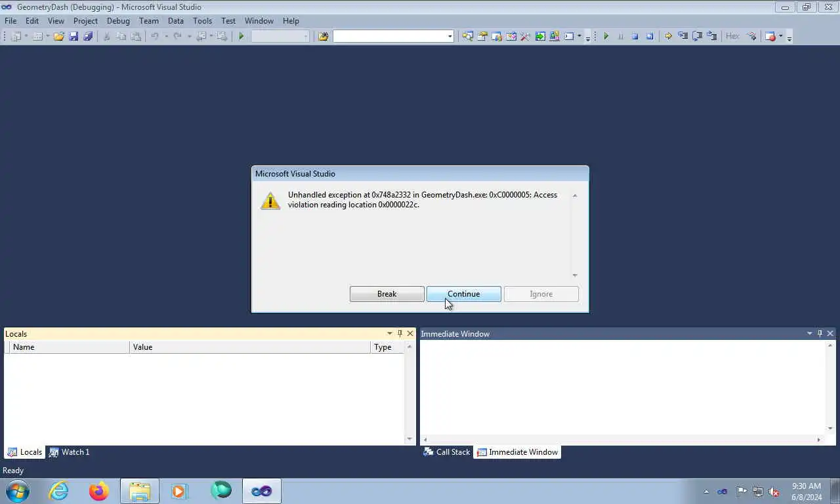Launch Internet Explorer from taskbar

click(x=59, y=491)
